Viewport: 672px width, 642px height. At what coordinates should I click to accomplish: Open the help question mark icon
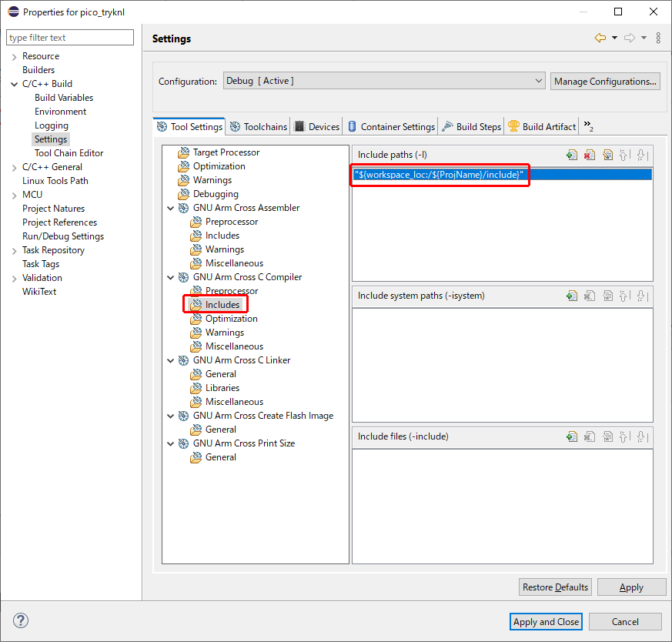click(x=21, y=620)
